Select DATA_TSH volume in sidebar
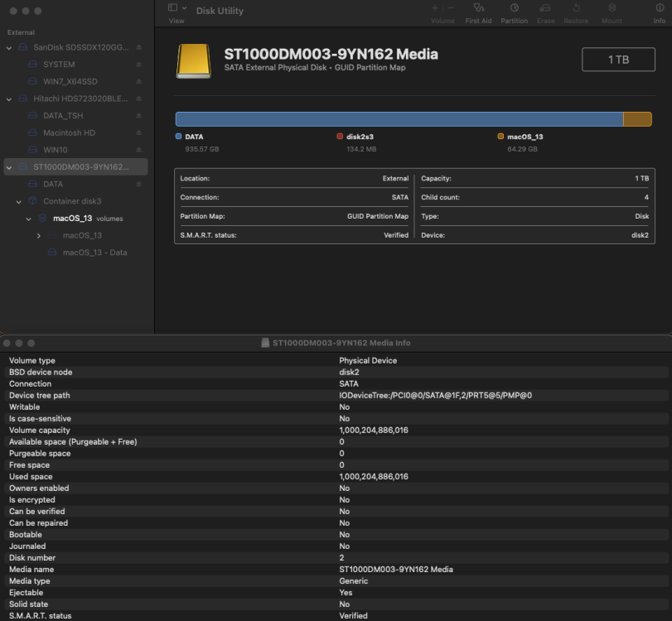Screen dimensions: 672x621 pyautogui.click(x=76, y=116)
